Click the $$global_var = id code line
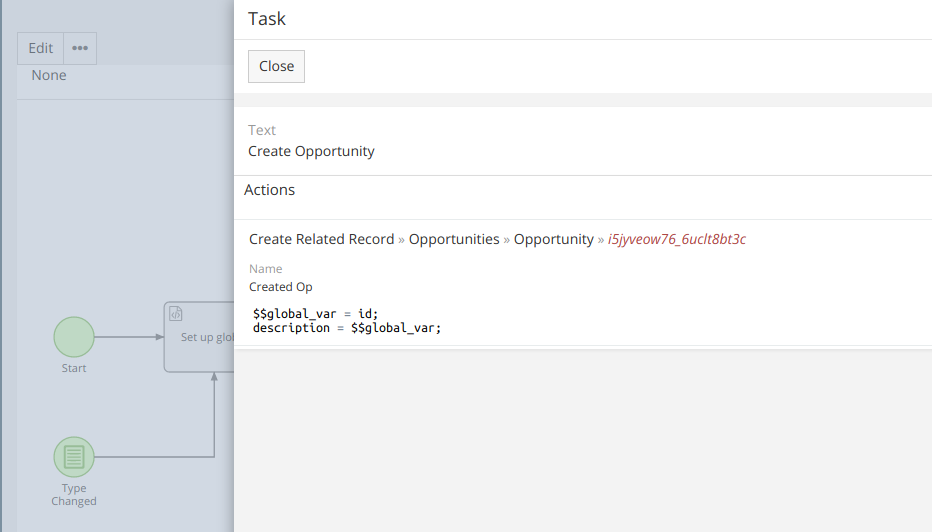Viewport: 932px width, 532px height. (x=316, y=313)
